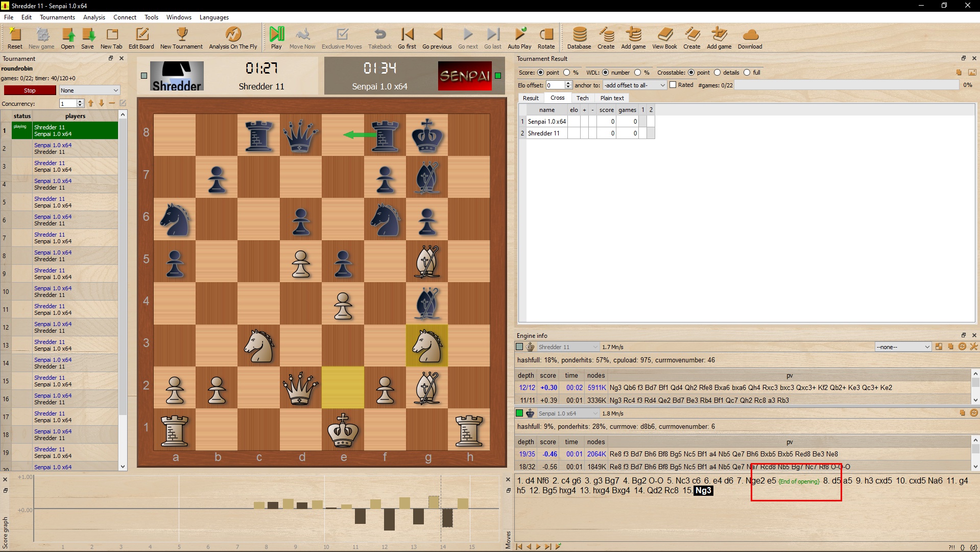Toggle Shredder 11 engine checkbox
This screenshot has width=980, height=552.
[x=519, y=347]
